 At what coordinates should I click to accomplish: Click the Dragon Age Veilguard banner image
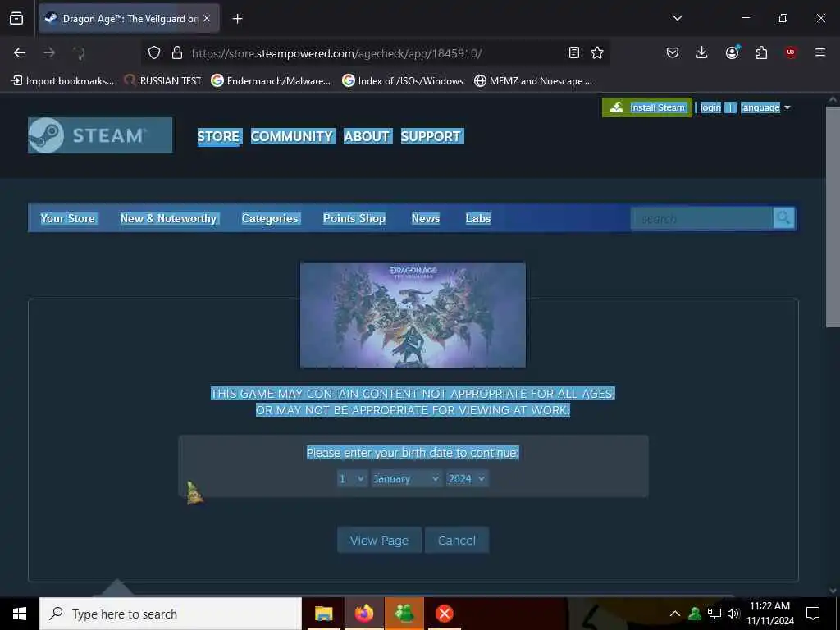pyautogui.click(x=413, y=315)
